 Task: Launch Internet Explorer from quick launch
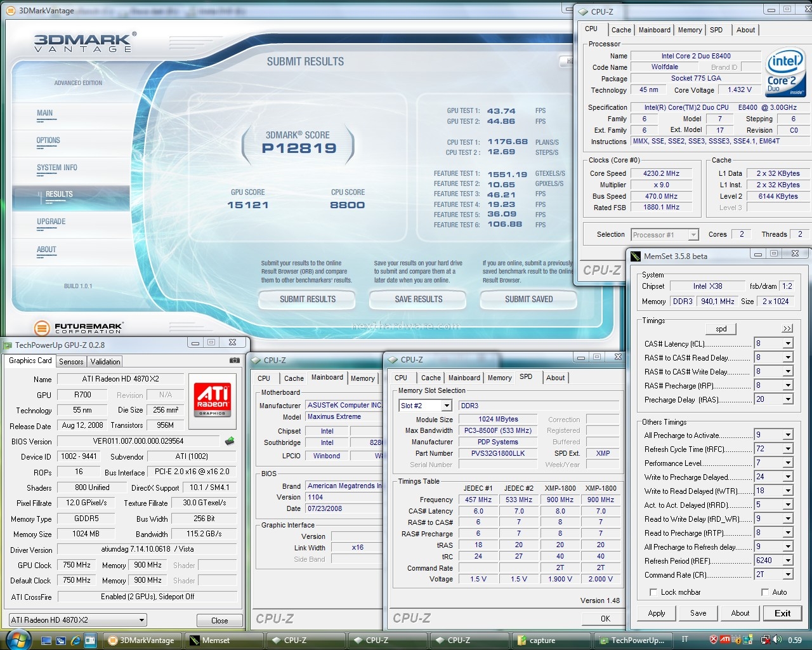tap(75, 640)
